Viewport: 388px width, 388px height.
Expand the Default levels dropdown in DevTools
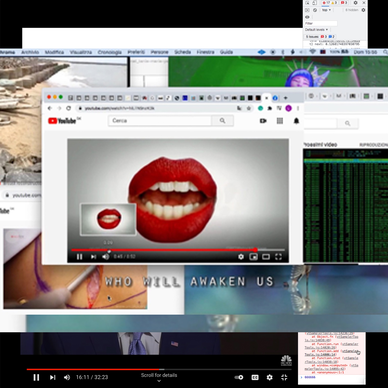point(316,30)
